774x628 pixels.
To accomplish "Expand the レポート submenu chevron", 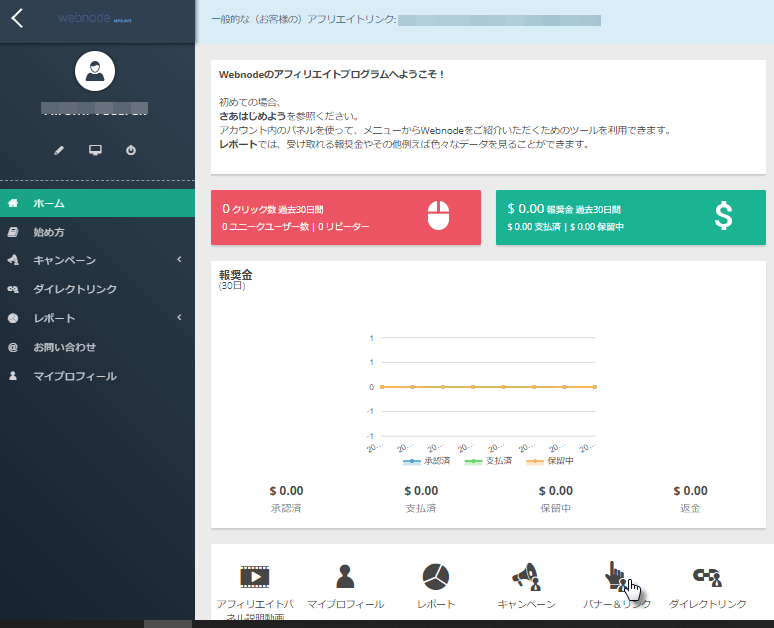I will coord(180,317).
